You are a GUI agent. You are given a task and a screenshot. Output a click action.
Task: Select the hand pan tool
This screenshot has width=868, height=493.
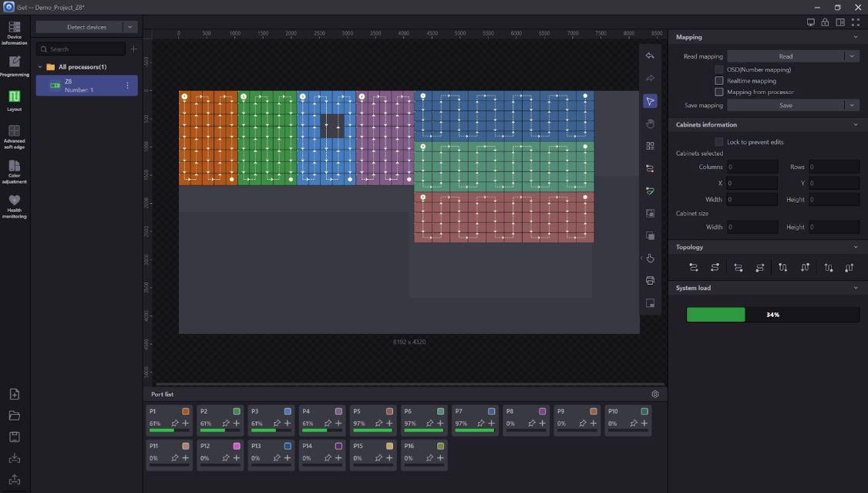coord(650,123)
